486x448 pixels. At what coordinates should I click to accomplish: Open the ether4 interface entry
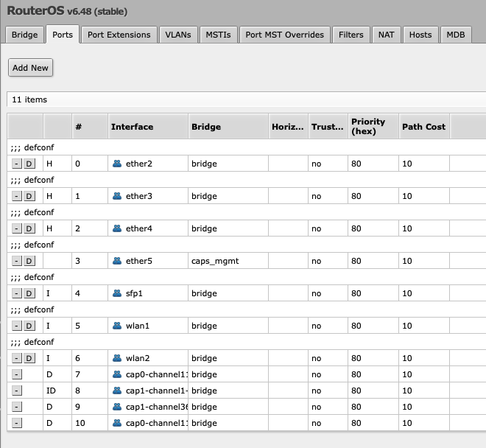tap(139, 228)
